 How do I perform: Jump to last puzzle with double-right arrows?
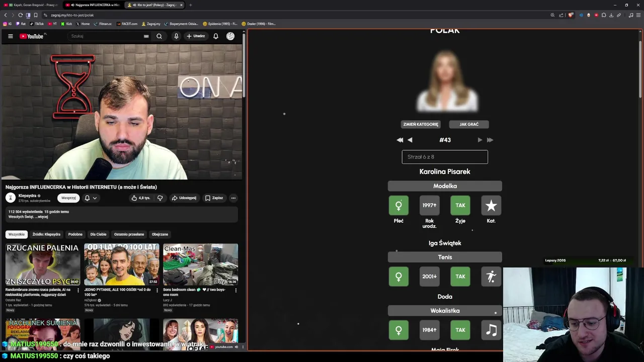(x=490, y=140)
